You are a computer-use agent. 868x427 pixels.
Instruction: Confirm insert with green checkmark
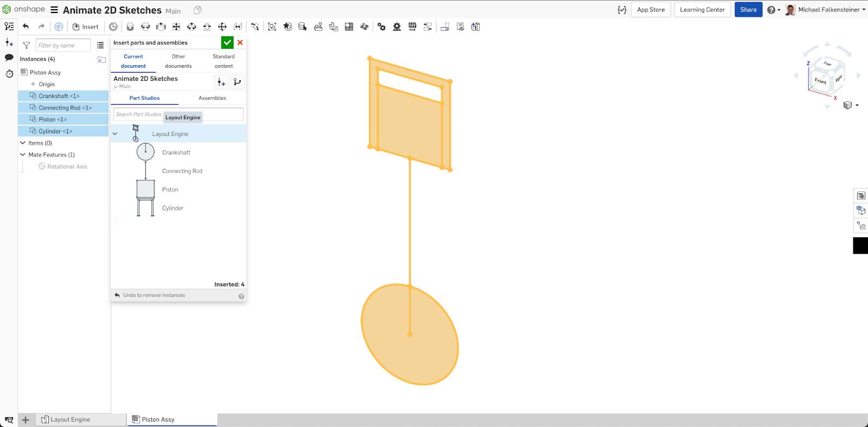227,43
